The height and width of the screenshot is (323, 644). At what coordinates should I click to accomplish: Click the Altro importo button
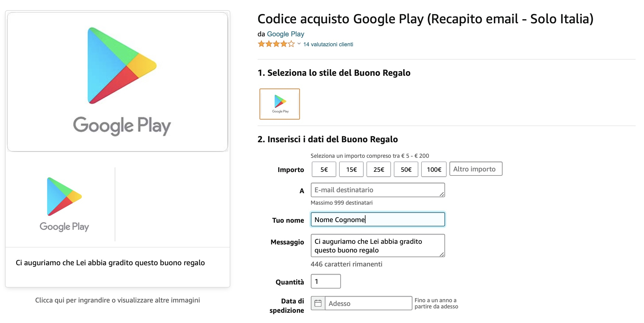coord(476,169)
